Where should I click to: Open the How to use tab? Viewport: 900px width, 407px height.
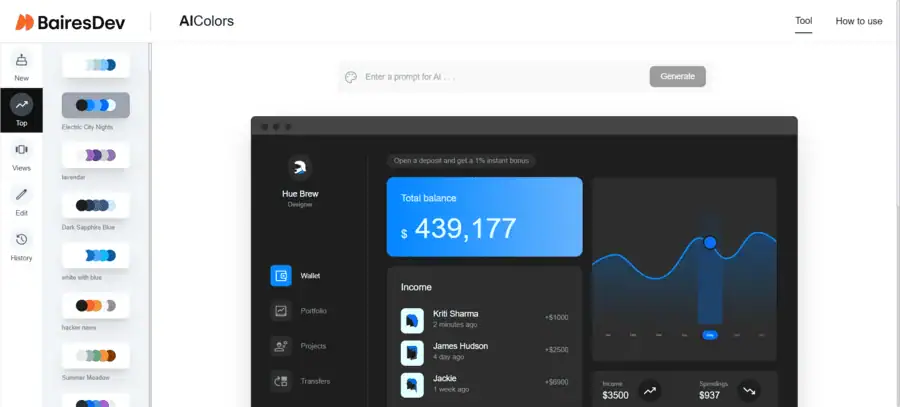[x=859, y=21]
